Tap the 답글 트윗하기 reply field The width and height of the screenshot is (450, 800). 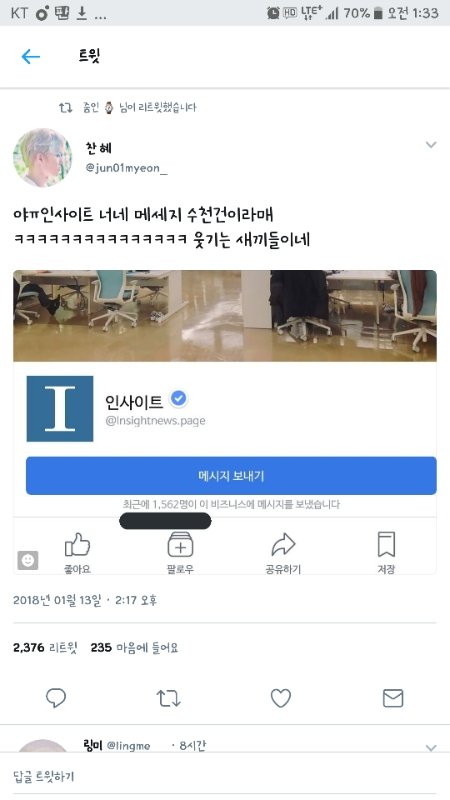[x=225, y=777]
